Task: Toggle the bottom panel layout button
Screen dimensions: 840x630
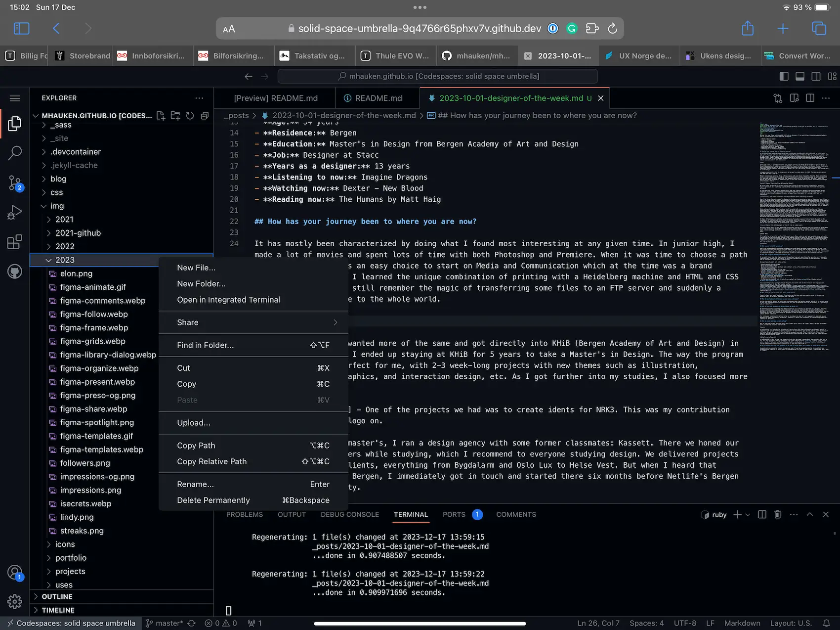Action: pos(800,76)
